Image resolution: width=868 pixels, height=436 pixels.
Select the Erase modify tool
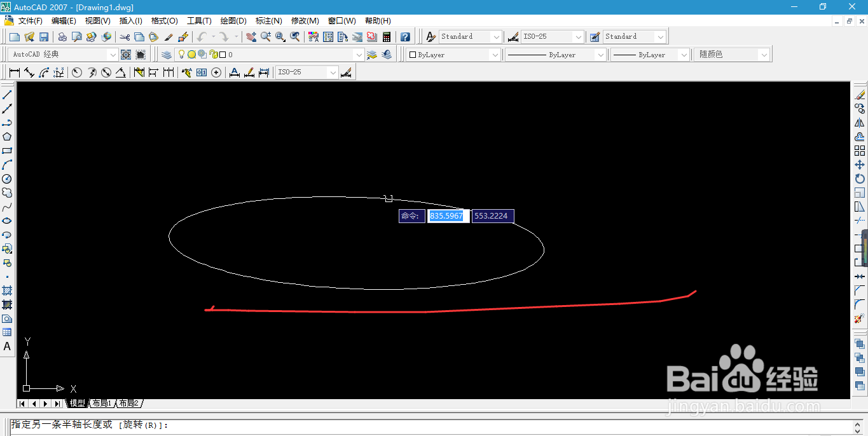point(860,95)
